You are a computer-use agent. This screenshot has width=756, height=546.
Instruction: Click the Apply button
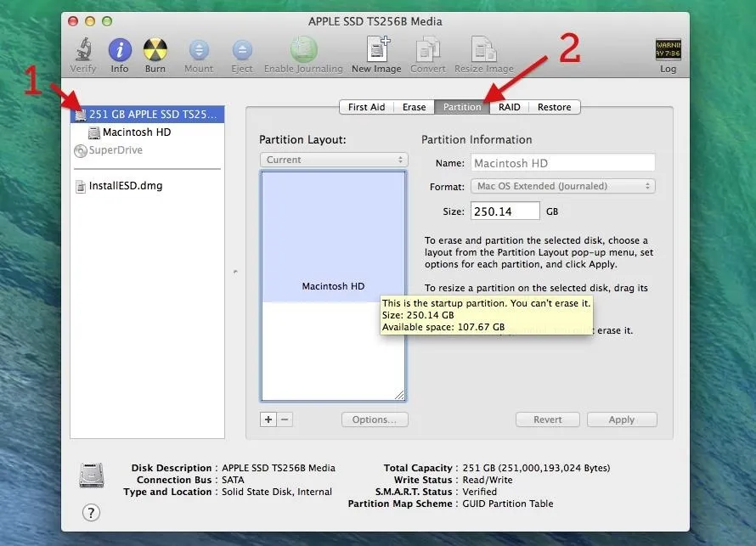tap(622, 419)
